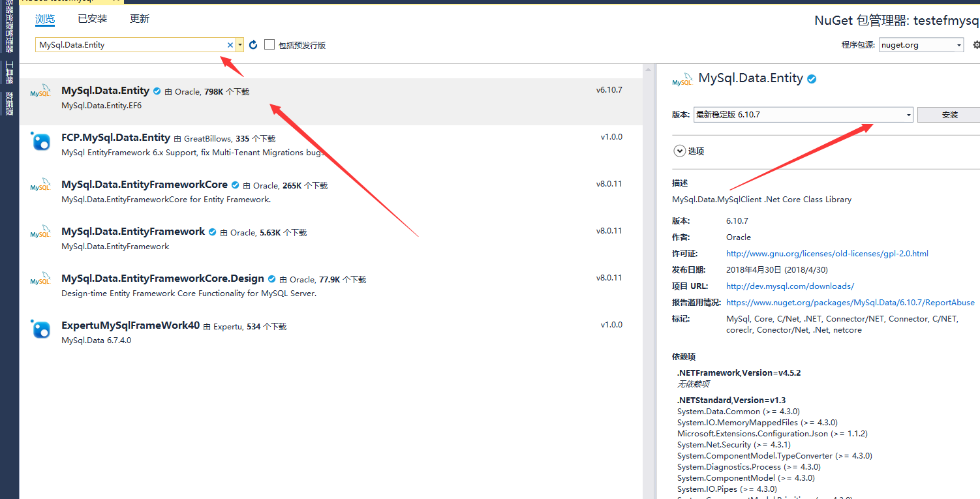980x499 pixels.
Task: Click the MySQL logo of MySql.Data.EntityFrameworkCore row
Action: point(40,186)
